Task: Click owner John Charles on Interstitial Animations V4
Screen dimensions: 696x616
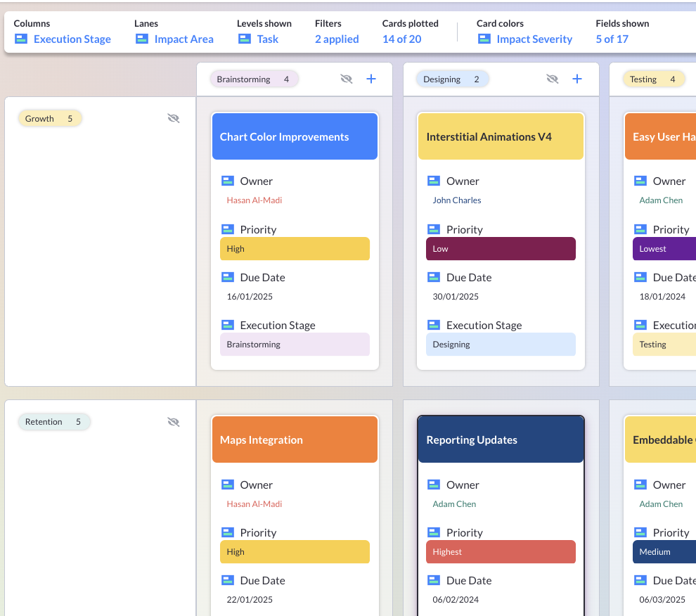Action: click(x=457, y=200)
